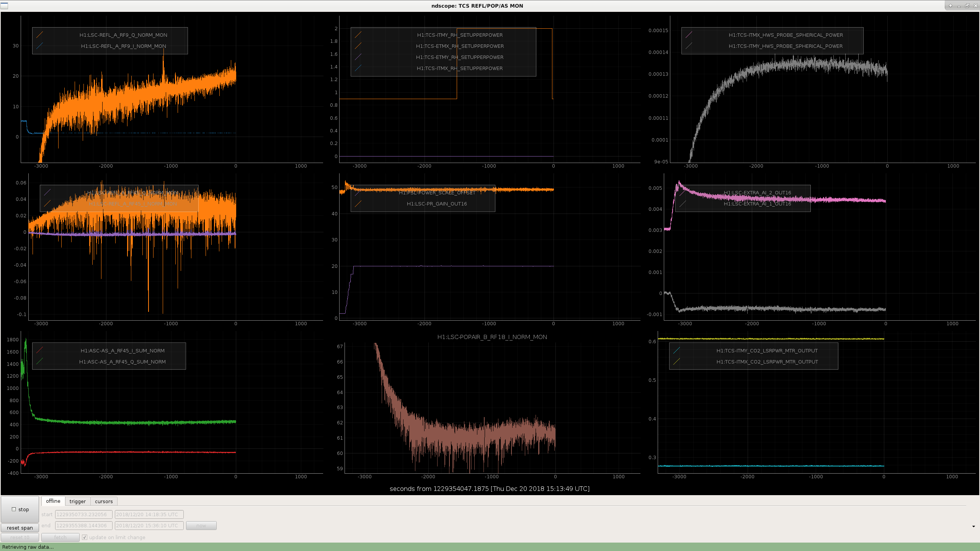Viewport: 980px width, 551px height.
Task: Open the trigger tab
Action: (78, 501)
